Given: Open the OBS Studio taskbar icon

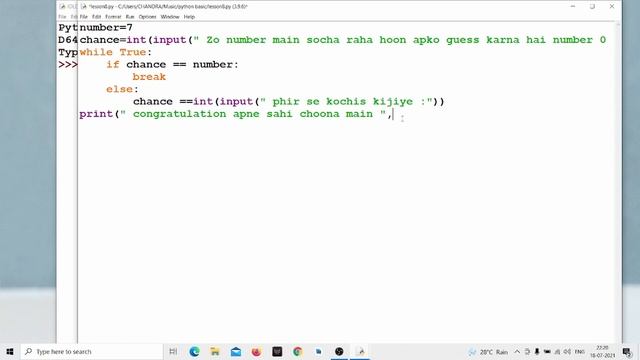Looking at the screenshot, I should (x=339, y=351).
